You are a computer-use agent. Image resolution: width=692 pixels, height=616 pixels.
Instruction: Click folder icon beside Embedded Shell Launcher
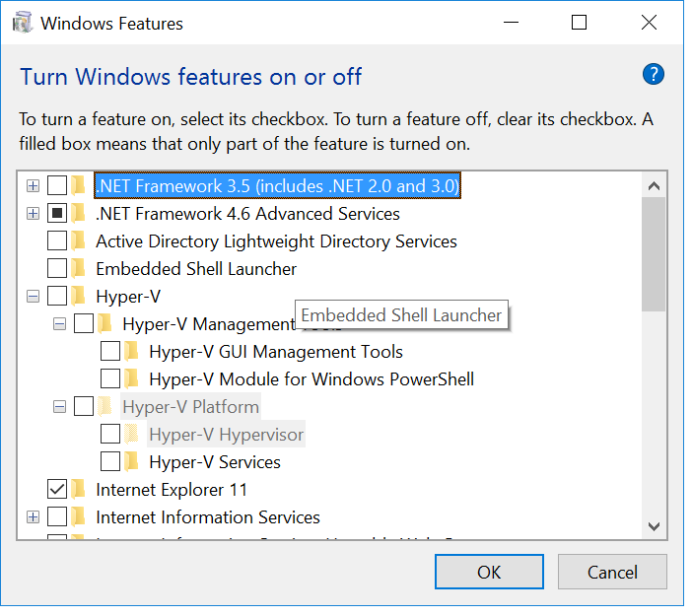(79, 268)
